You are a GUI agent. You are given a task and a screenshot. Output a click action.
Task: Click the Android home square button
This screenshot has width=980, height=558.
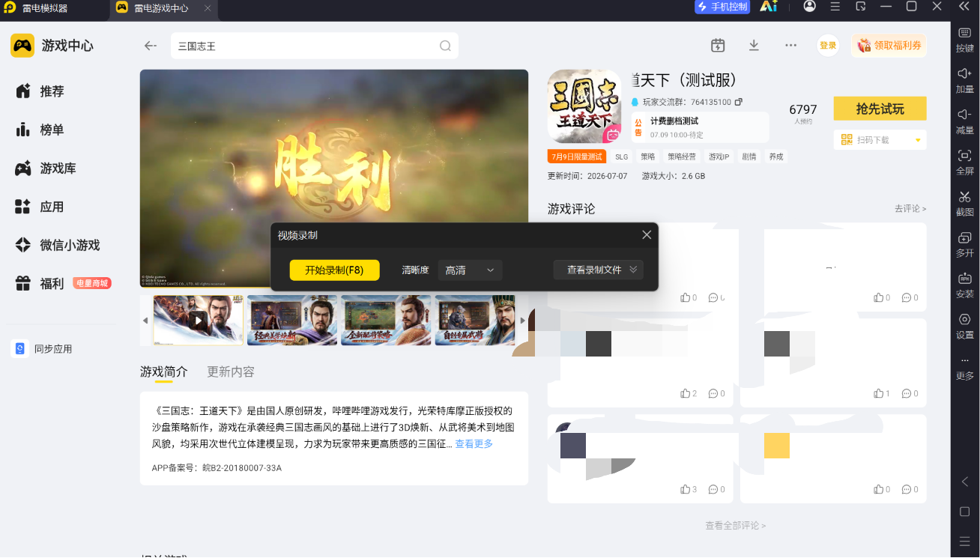tap(965, 512)
